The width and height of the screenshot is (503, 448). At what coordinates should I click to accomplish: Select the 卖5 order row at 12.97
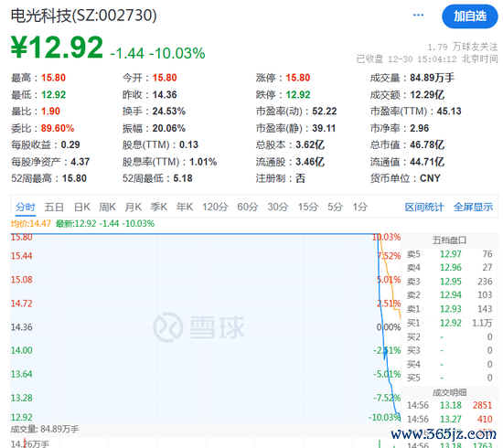(449, 254)
